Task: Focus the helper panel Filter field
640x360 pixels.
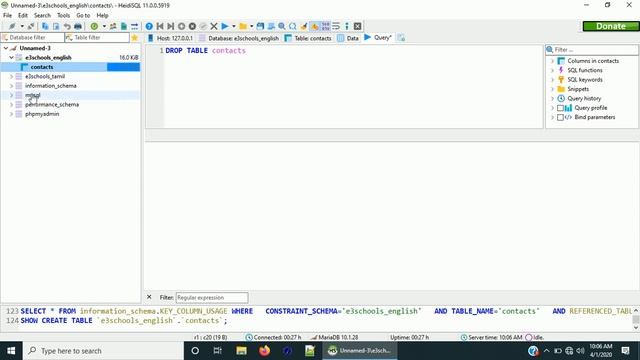Action: (592, 49)
